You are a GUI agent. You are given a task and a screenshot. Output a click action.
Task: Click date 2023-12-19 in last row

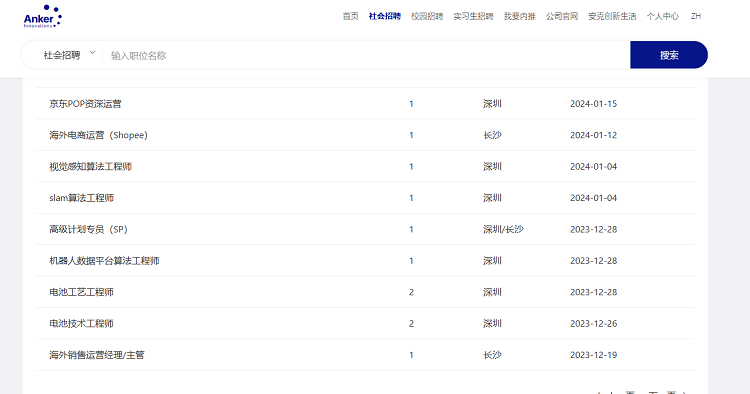pos(593,355)
